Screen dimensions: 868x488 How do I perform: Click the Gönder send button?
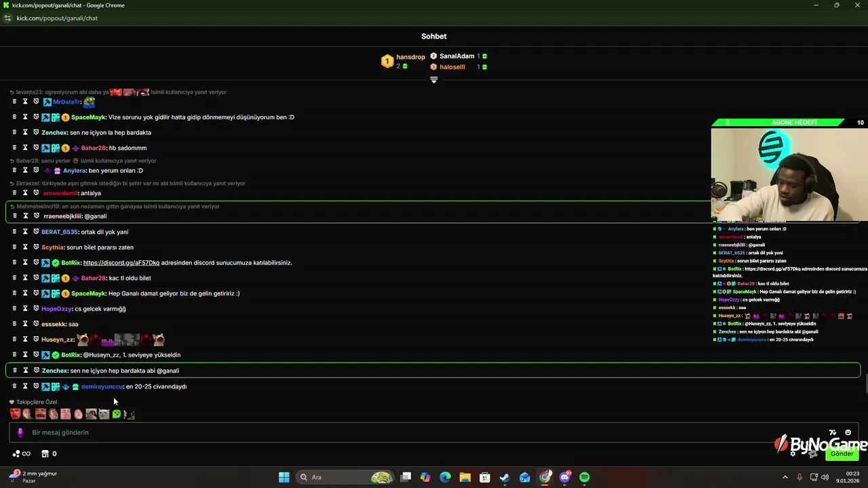[842, 453]
